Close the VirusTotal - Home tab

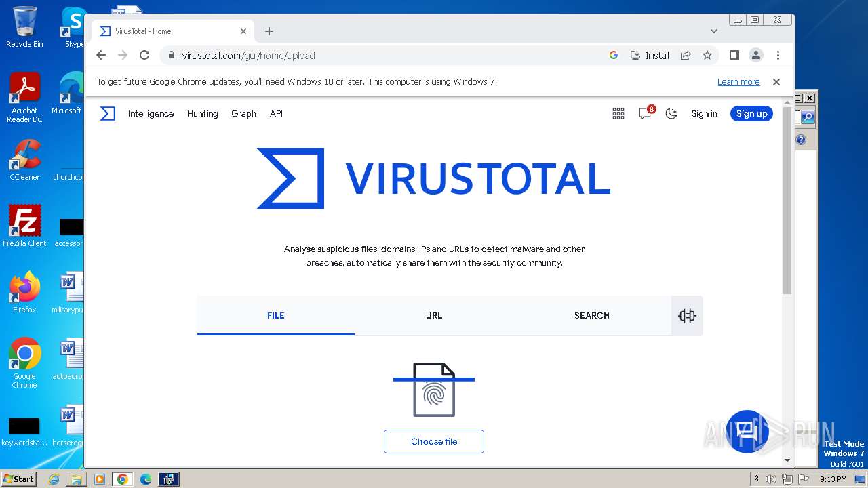[243, 31]
